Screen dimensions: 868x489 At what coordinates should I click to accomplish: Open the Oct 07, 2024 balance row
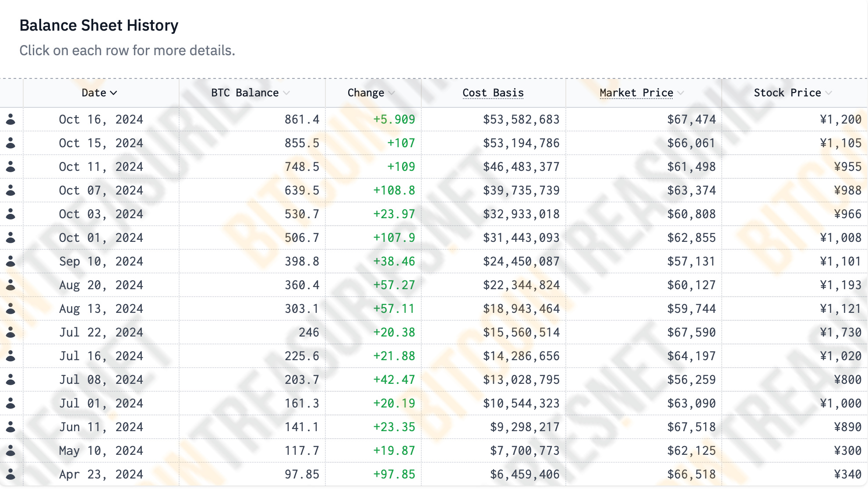101,190
